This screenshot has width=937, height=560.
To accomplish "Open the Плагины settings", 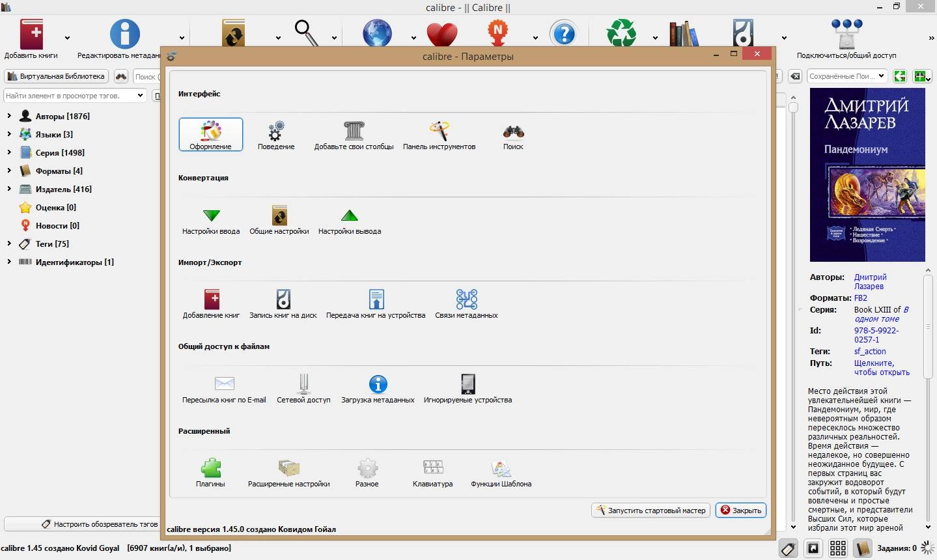I will click(210, 472).
